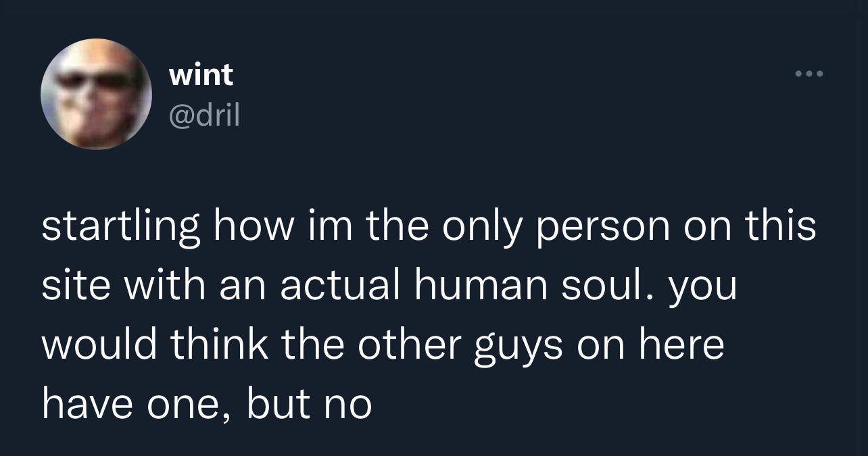Click the wint profile avatar picture

point(96,93)
